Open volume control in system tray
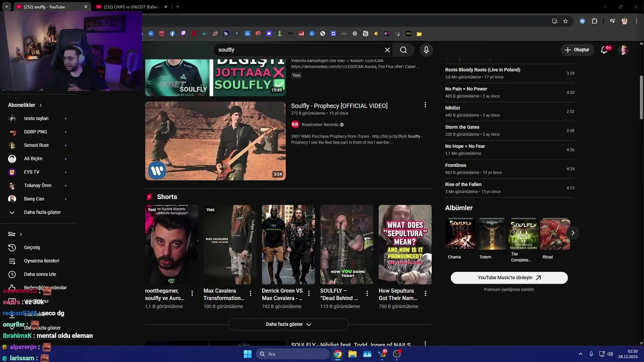The height and width of the screenshot is (362, 644). [610, 354]
